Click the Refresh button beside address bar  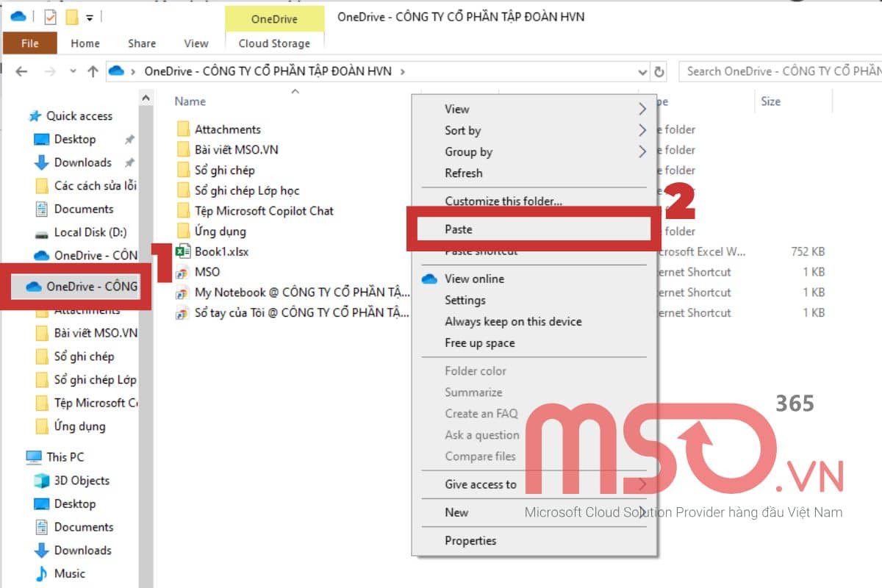click(659, 71)
